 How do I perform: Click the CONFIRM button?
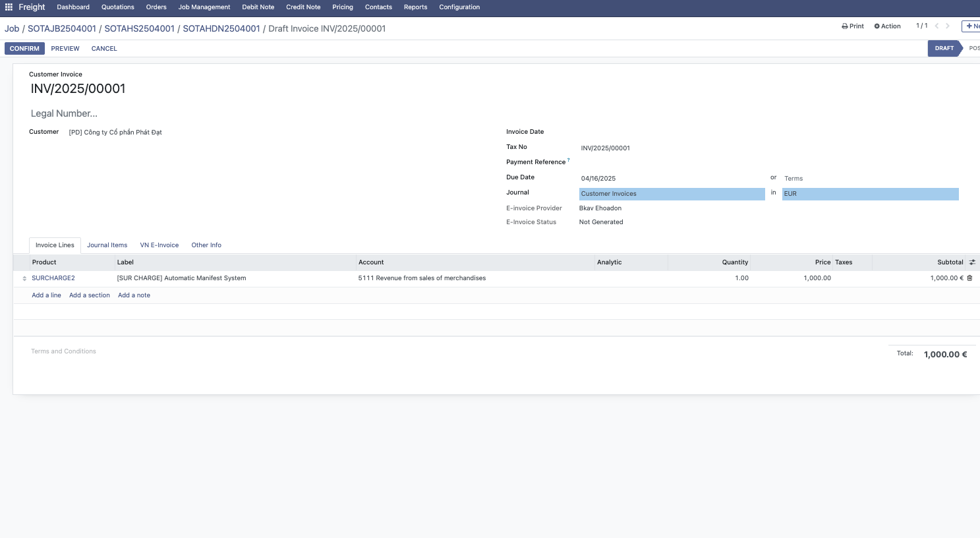24,49
